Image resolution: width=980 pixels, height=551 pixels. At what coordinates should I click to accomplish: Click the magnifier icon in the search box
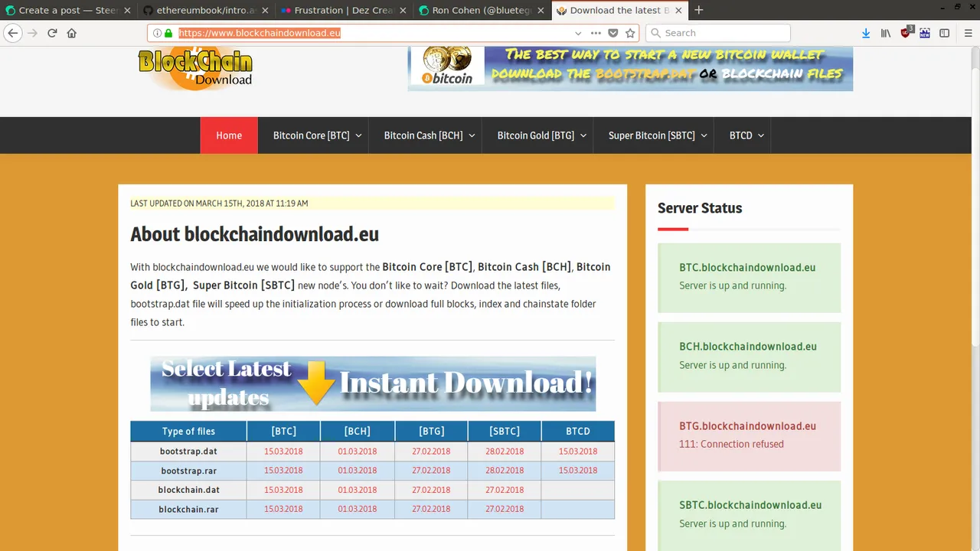point(655,33)
